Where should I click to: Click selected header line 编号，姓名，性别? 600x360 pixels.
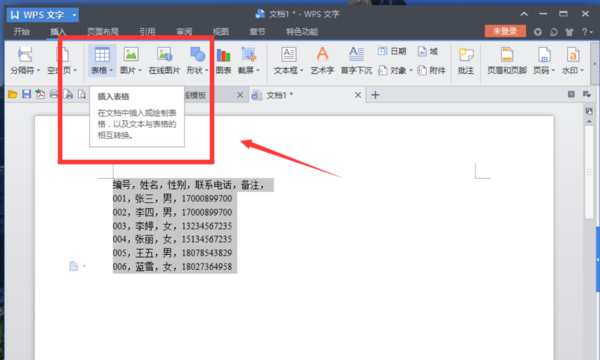coord(193,185)
